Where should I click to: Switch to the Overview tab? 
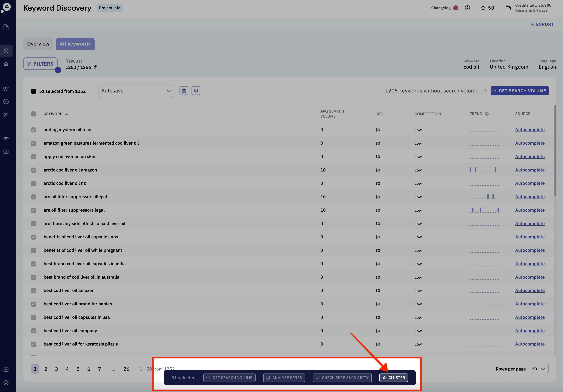(x=38, y=44)
